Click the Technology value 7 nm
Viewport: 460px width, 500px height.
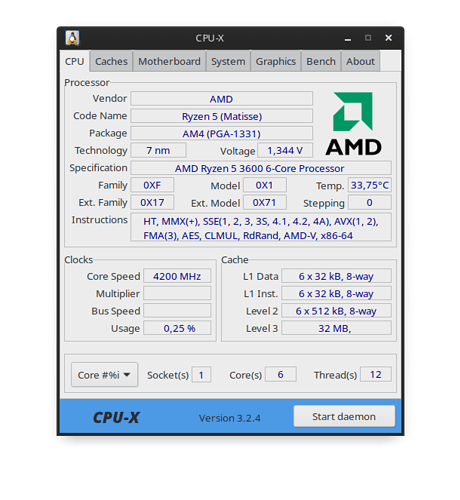158,150
